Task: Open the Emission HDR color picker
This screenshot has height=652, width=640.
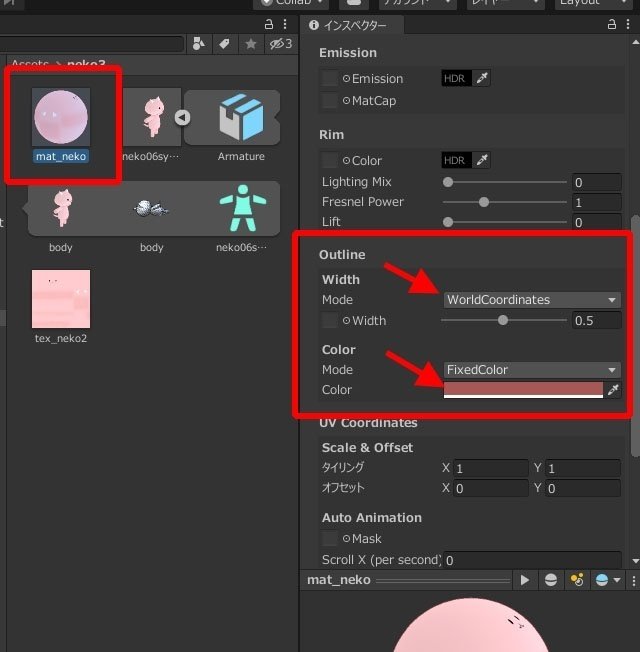Action: tap(457, 78)
